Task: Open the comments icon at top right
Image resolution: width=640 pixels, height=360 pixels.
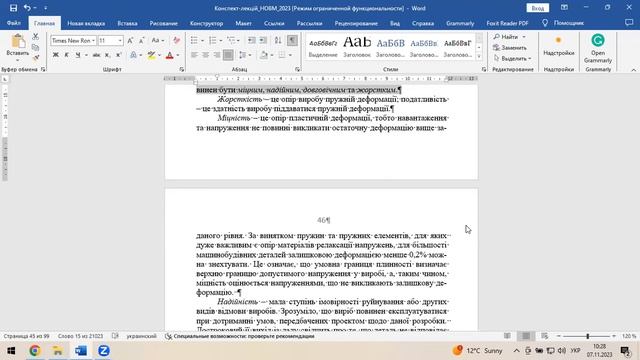Action: click(x=629, y=23)
